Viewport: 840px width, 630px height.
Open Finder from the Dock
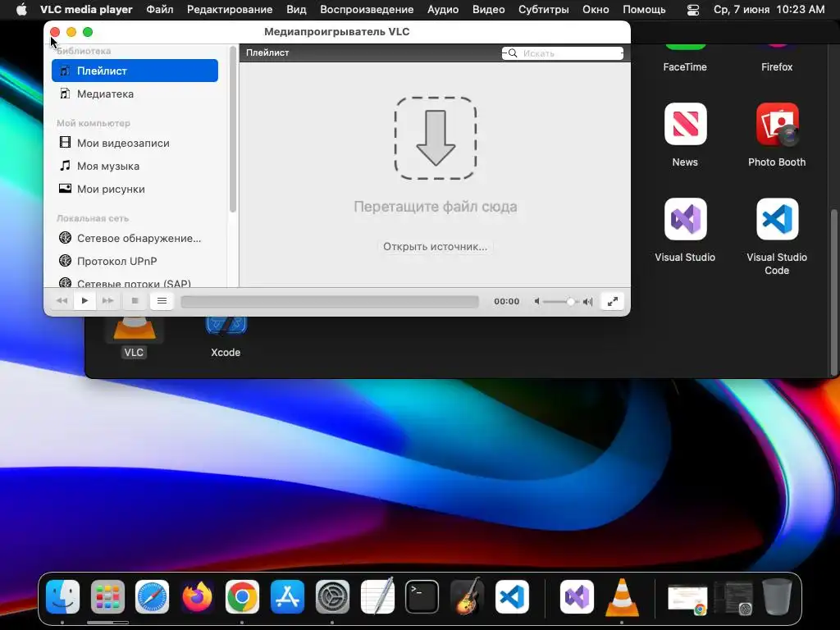pyautogui.click(x=62, y=597)
